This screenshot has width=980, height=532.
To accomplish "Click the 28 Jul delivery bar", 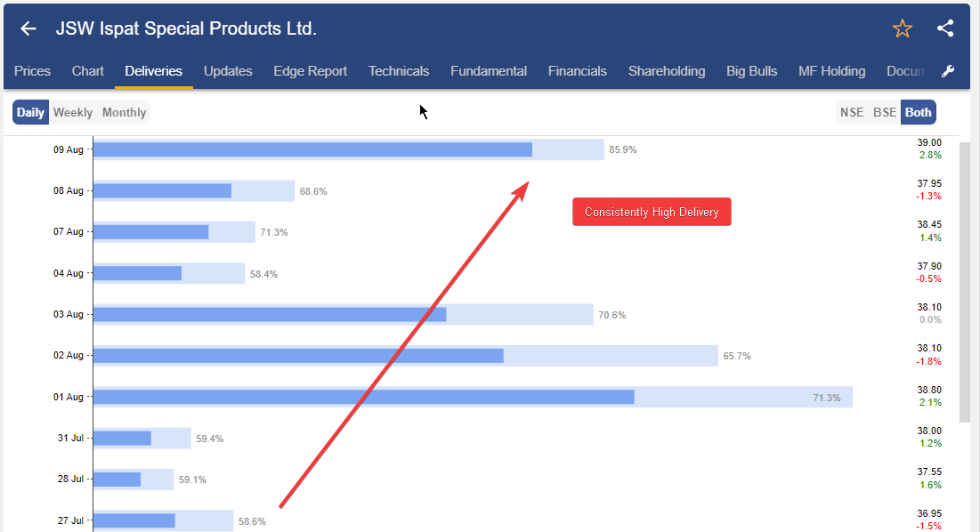I will pyautogui.click(x=134, y=480).
